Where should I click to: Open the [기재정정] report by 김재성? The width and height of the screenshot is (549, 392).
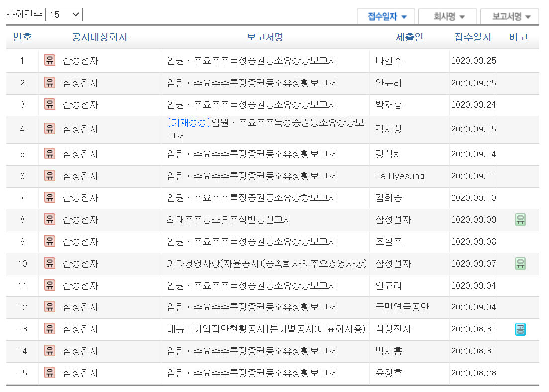coord(266,129)
